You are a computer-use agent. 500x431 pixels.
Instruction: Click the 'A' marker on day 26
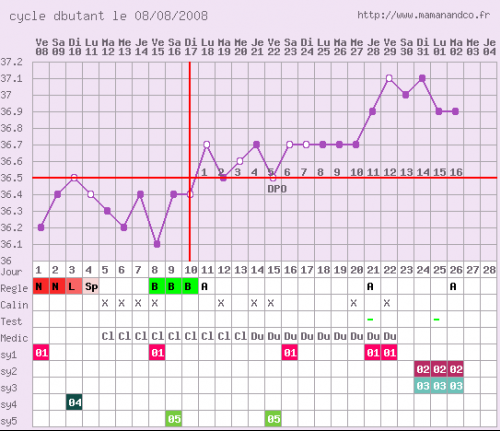(453, 286)
